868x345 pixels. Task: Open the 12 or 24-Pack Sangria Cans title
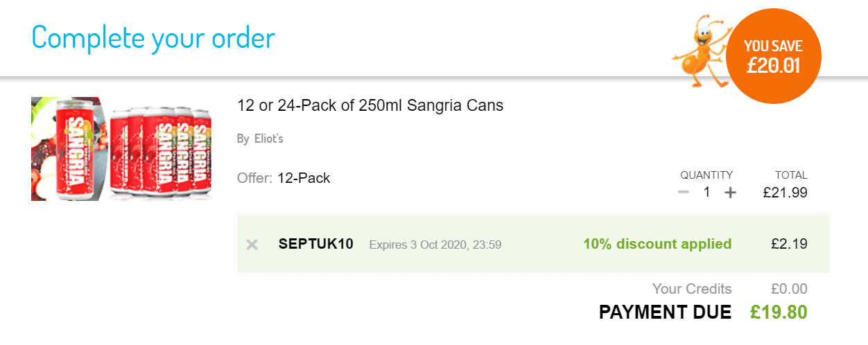click(370, 106)
